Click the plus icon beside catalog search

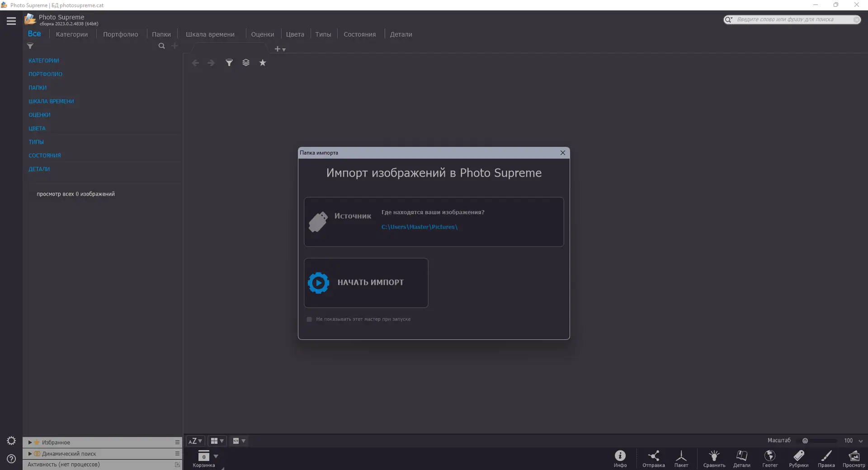pyautogui.click(x=175, y=46)
